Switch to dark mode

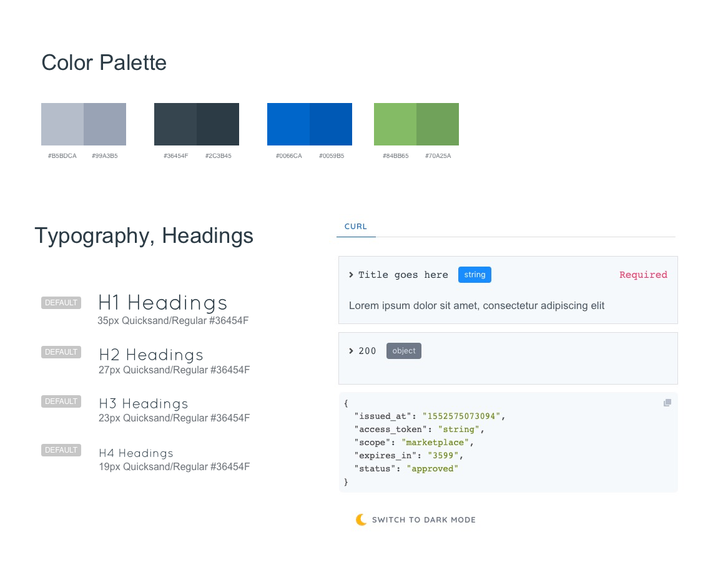[x=423, y=519]
